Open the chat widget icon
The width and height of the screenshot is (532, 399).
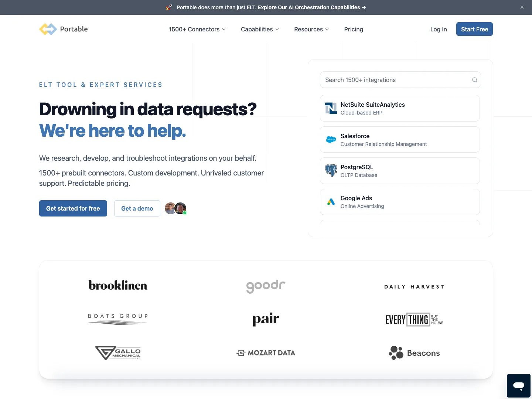pos(519,386)
